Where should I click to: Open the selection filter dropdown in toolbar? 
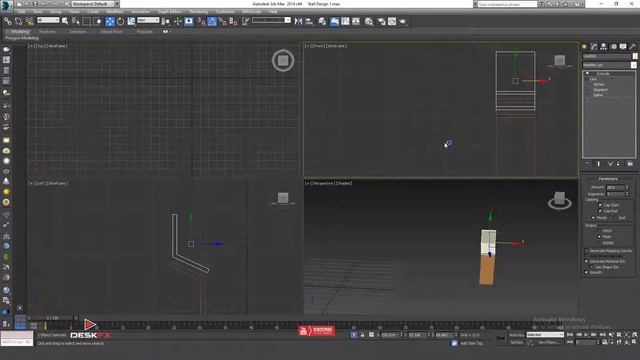48,20
